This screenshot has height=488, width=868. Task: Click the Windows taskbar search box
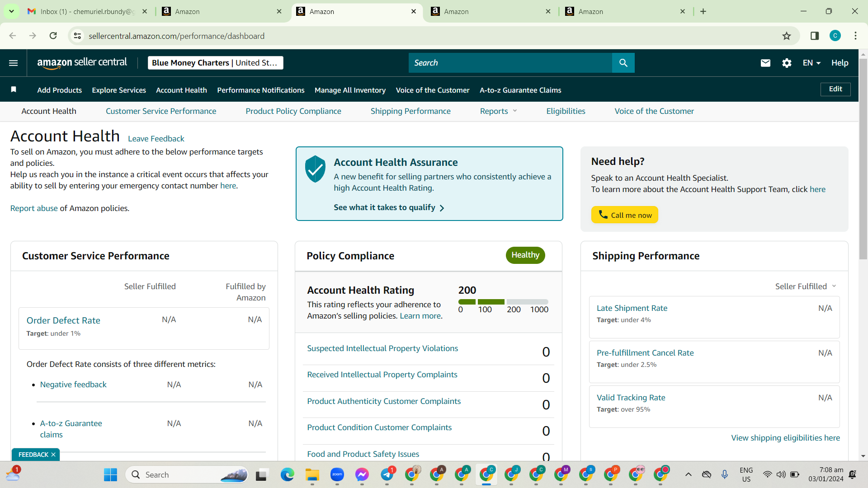coord(187,474)
